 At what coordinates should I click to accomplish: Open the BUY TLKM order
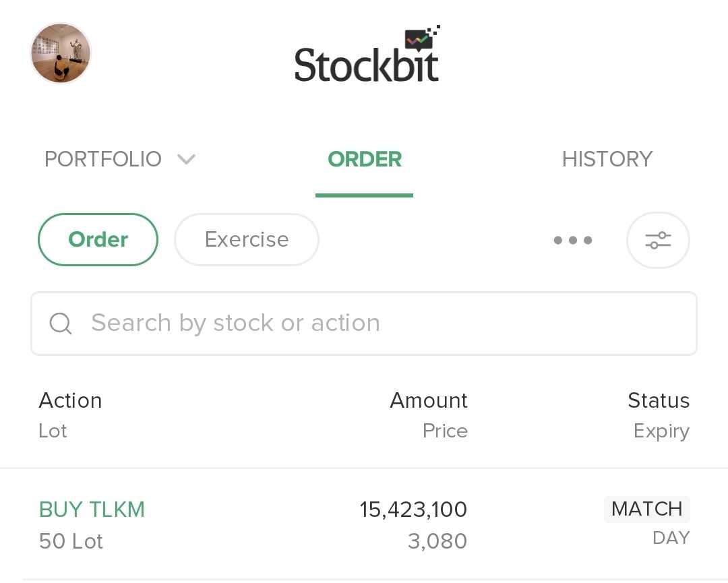pos(92,510)
